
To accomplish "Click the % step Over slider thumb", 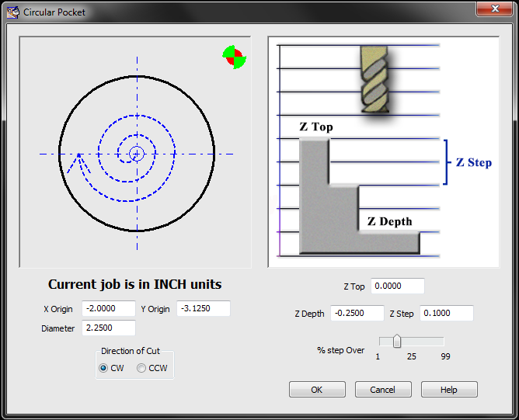I will pos(397,342).
